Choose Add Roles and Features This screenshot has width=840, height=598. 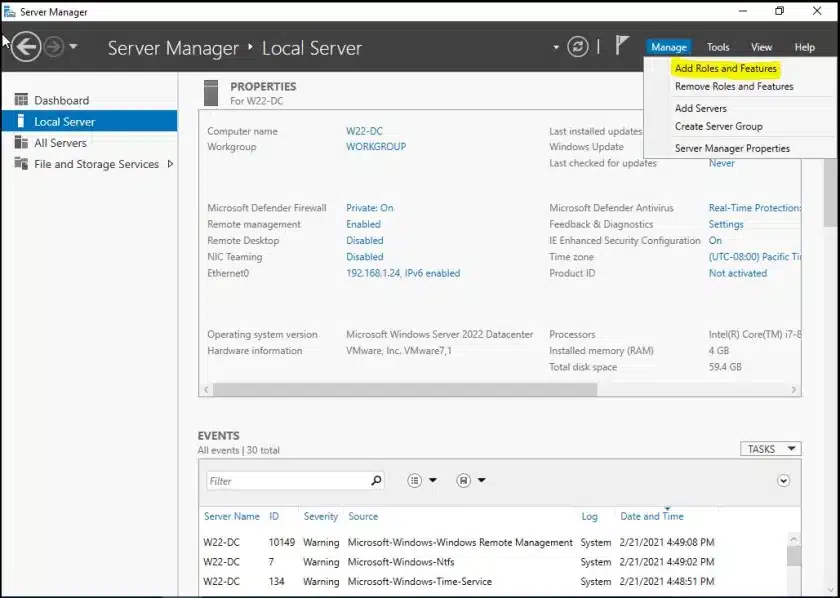point(725,69)
